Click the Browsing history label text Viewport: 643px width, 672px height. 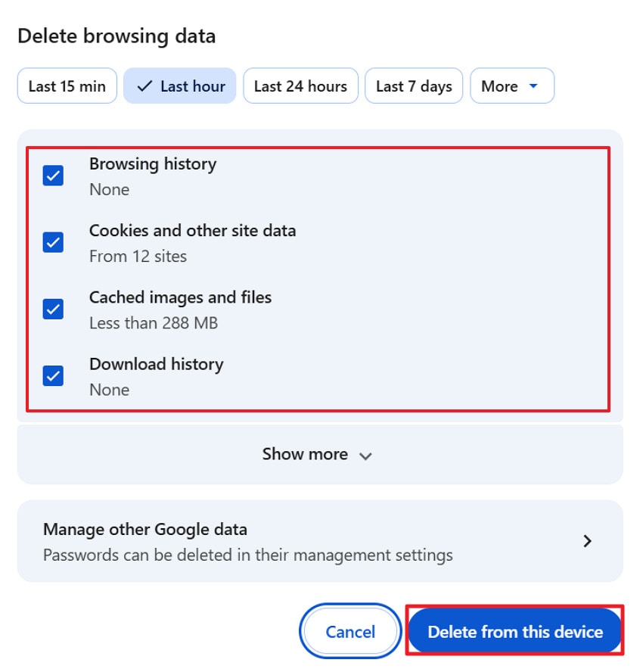click(x=152, y=163)
